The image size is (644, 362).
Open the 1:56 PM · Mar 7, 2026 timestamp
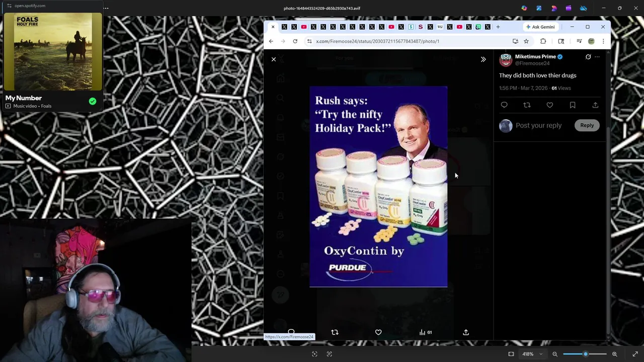tap(523, 88)
